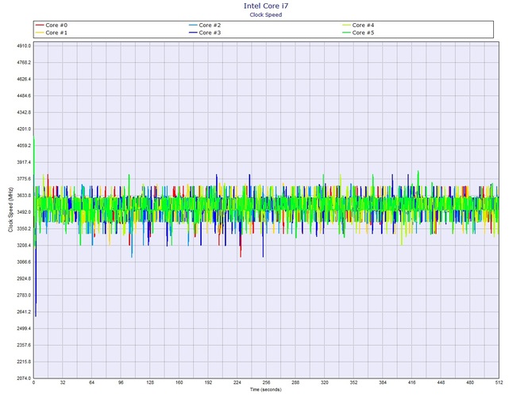Click the 128 x-axis time label

coord(150,382)
